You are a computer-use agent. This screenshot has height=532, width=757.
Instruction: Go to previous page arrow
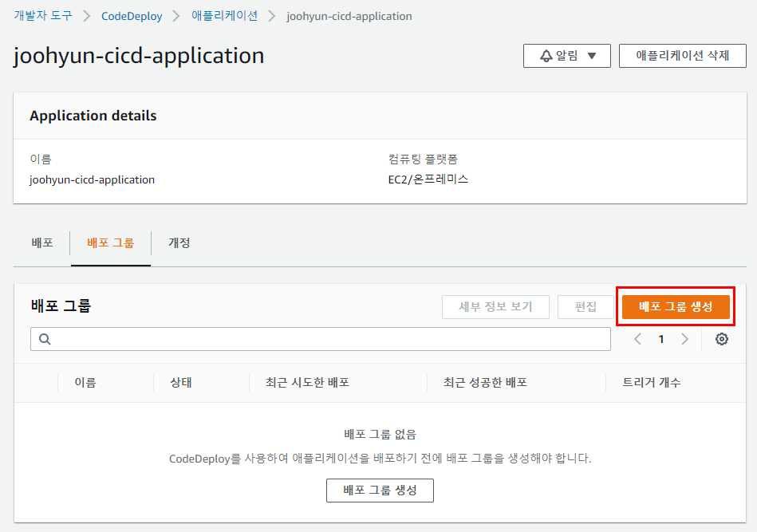pos(638,339)
